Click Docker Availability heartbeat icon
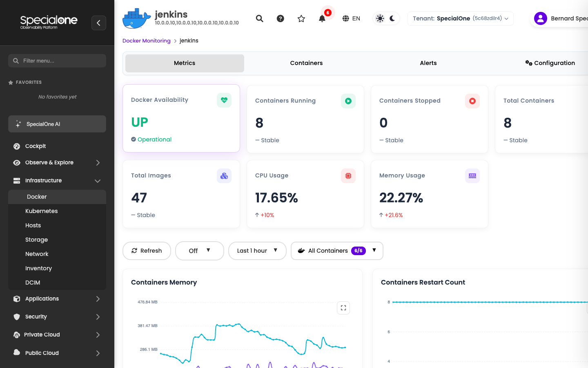This screenshot has width=588, height=368. click(224, 100)
